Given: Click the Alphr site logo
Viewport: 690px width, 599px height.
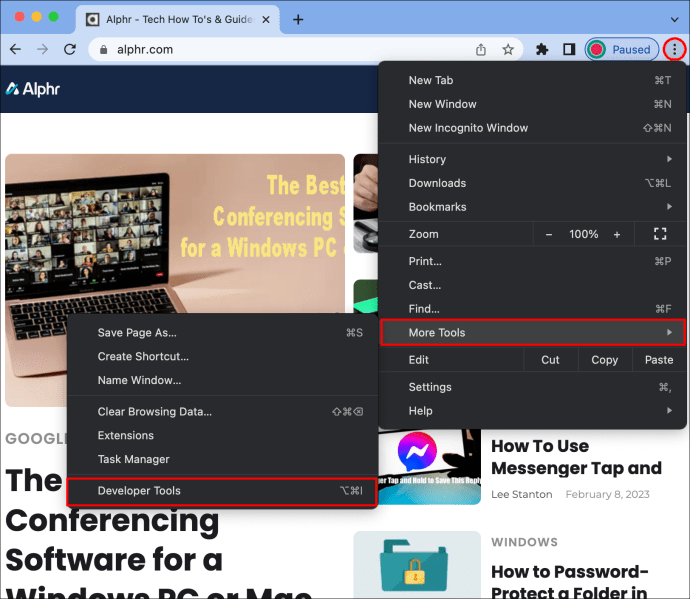Looking at the screenshot, I should point(33,89).
